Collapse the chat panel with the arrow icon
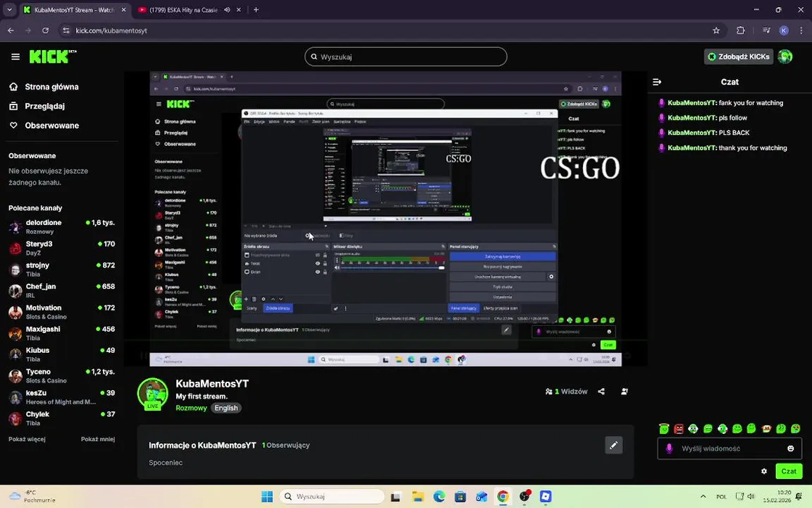The width and height of the screenshot is (812, 508). pos(657,82)
